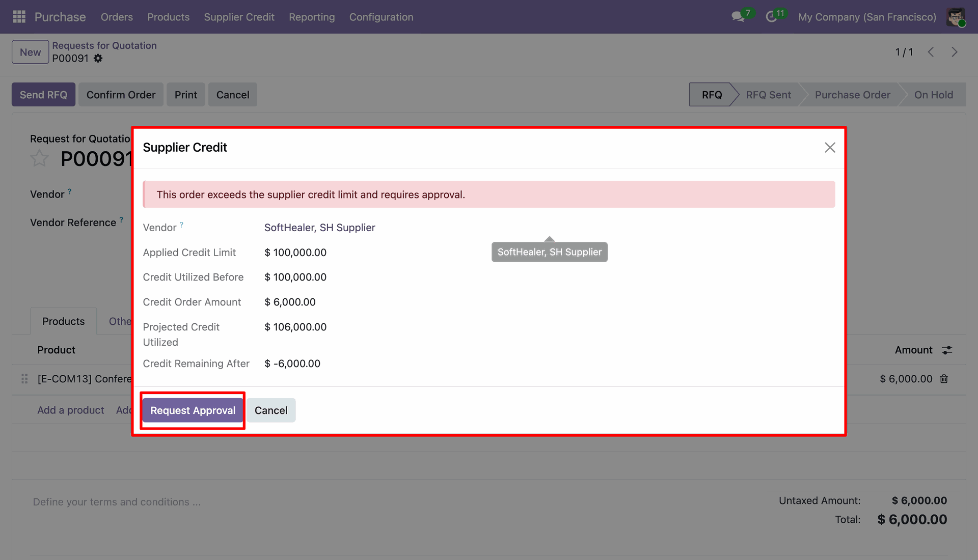Screen dimensions: 978x560
Task: Select the RFQ status stage
Action: point(712,95)
